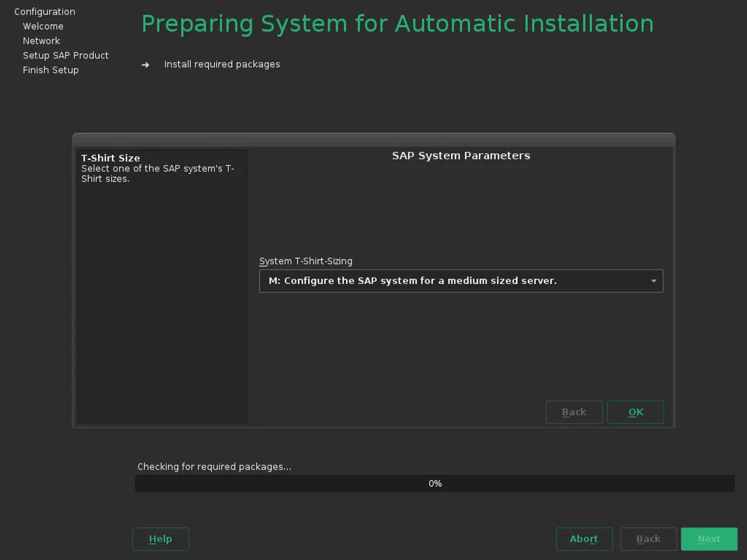
Task: Click the dialog's top title bar
Action: pos(373,139)
